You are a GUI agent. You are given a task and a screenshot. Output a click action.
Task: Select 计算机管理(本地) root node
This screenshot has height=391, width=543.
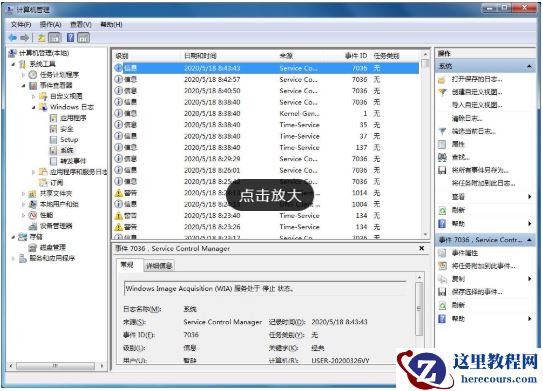pos(44,53)
